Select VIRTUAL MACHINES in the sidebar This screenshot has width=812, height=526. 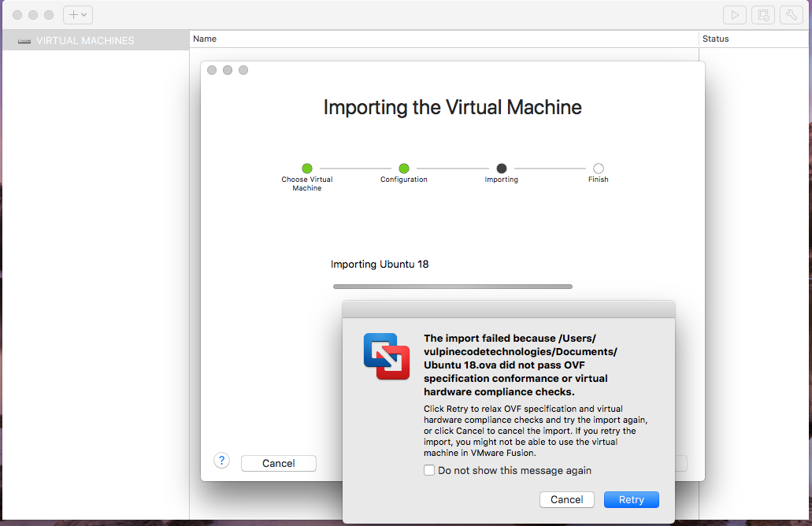click(96, 40)
